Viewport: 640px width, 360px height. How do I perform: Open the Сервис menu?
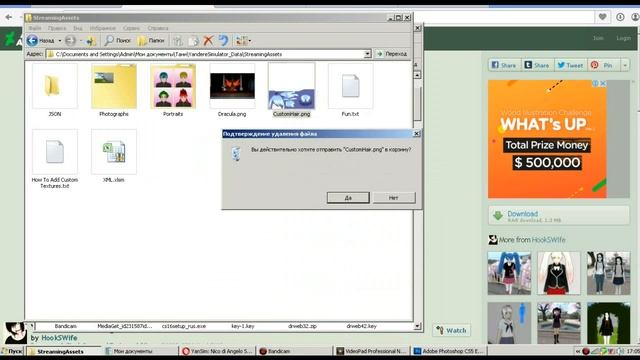point(131,28)
